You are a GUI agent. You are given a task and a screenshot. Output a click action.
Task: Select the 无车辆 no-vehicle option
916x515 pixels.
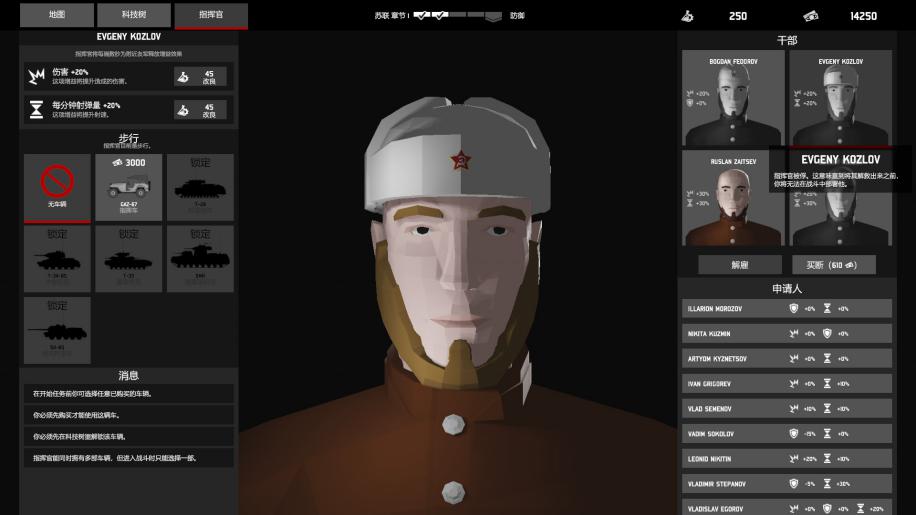pos(57,188)
